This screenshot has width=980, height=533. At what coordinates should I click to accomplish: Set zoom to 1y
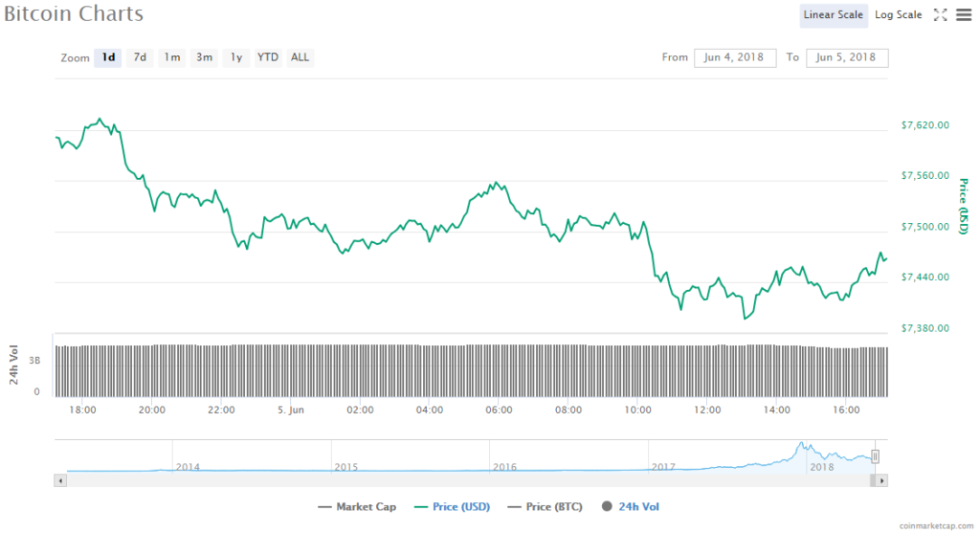point(235,57)
